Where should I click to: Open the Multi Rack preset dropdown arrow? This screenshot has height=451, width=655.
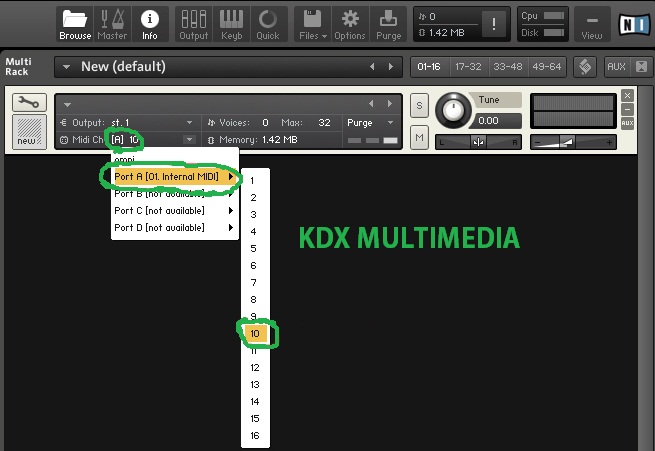(66, 67)
